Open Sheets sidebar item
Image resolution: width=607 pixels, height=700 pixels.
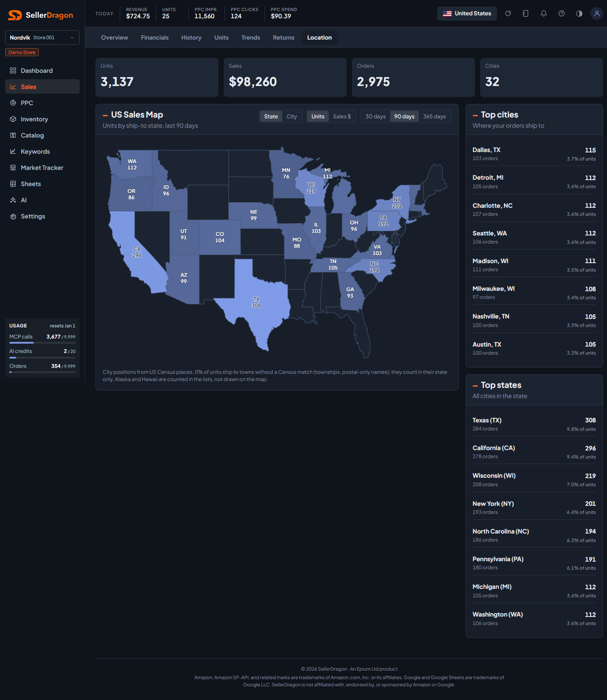click(x=42, y=184)
